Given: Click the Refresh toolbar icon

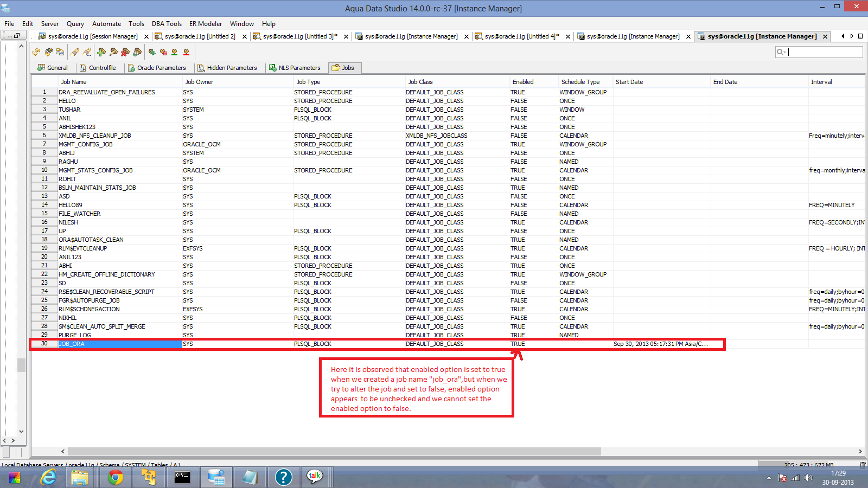Looking at the screenshot, I should [x=36, y=52].
